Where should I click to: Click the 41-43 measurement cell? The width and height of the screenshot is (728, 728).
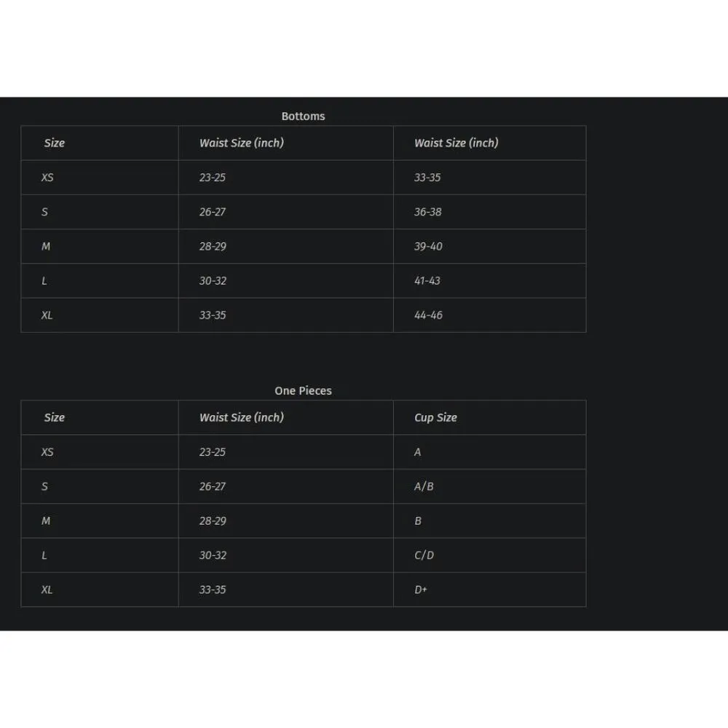click(x=427, y=281)
